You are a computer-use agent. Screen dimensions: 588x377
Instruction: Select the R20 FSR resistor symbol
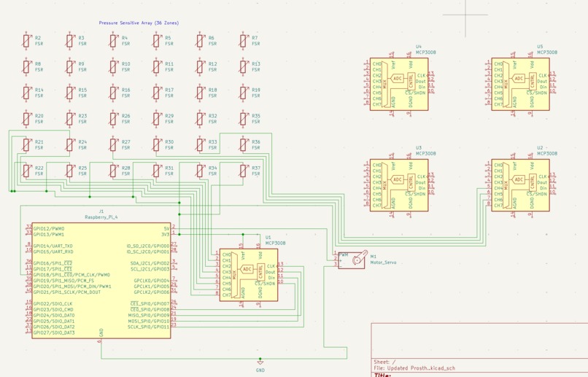tap(26, 119)
